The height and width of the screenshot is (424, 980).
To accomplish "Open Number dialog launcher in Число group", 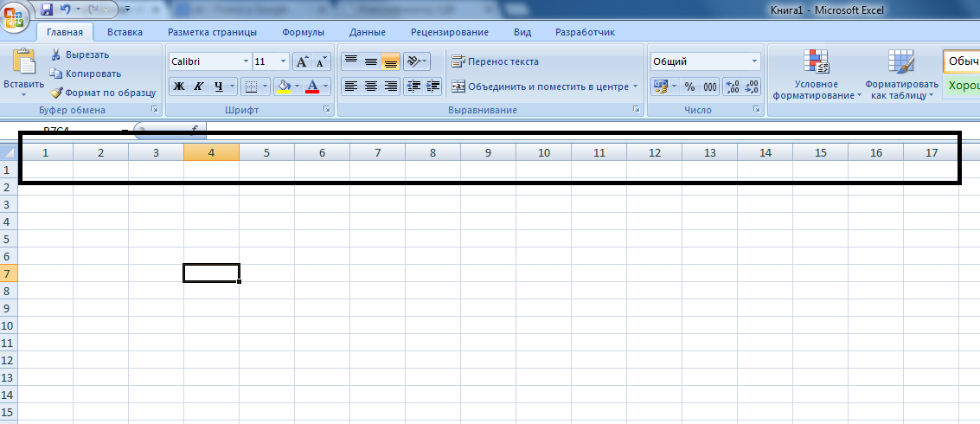I will tap(757, 109).
